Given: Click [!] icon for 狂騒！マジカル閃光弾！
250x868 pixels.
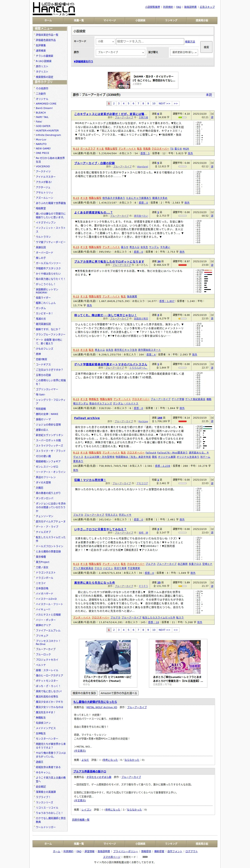Looking at the screenshot, I should point(212,479).
